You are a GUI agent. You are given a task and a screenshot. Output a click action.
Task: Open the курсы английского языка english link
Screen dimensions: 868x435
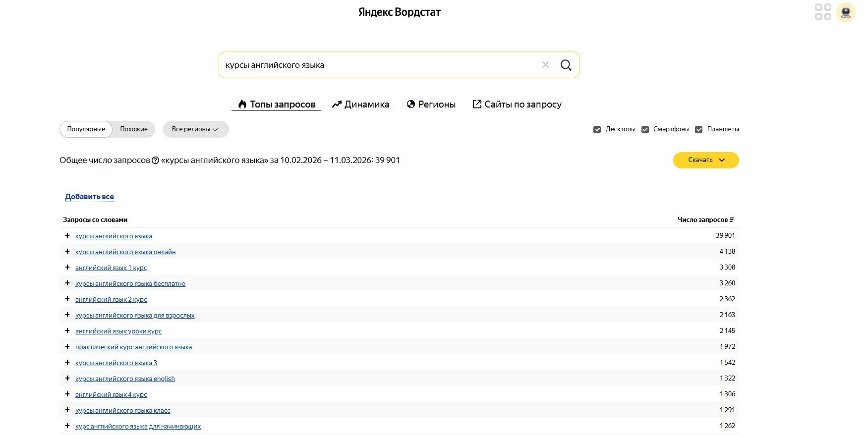tap(125, 379)
